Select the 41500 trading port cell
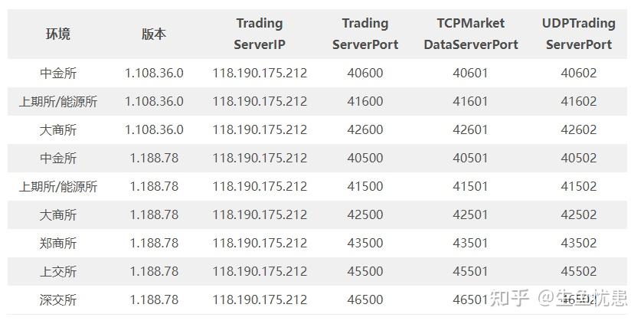The width and height of the screenshot is (644, 324). tap(365, 186)
